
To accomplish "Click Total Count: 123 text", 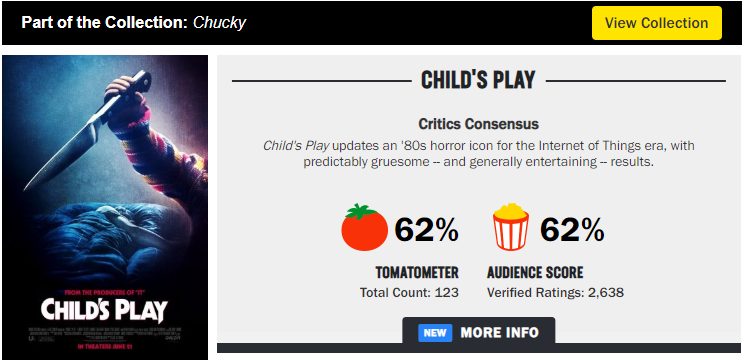I will (409, 292).
